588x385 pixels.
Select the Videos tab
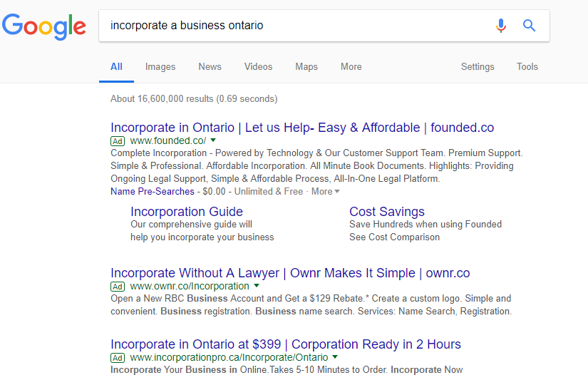(258, 67)
